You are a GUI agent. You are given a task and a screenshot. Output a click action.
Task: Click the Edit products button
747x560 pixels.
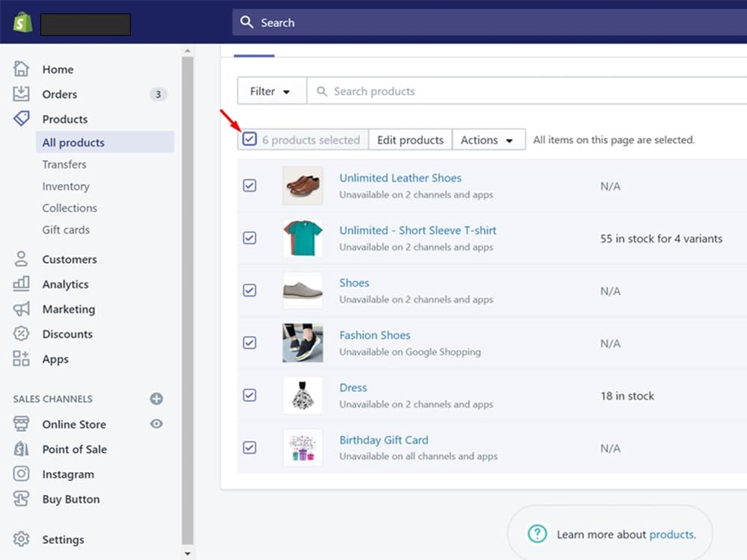[x=410, y=140]
